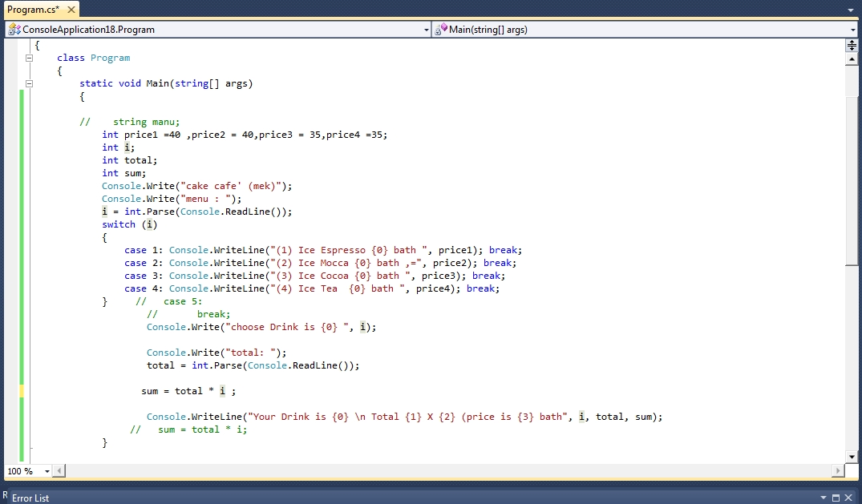Open the Main(string[] args) member dropdown
The image size is (862, 504).
pos(852,30)
